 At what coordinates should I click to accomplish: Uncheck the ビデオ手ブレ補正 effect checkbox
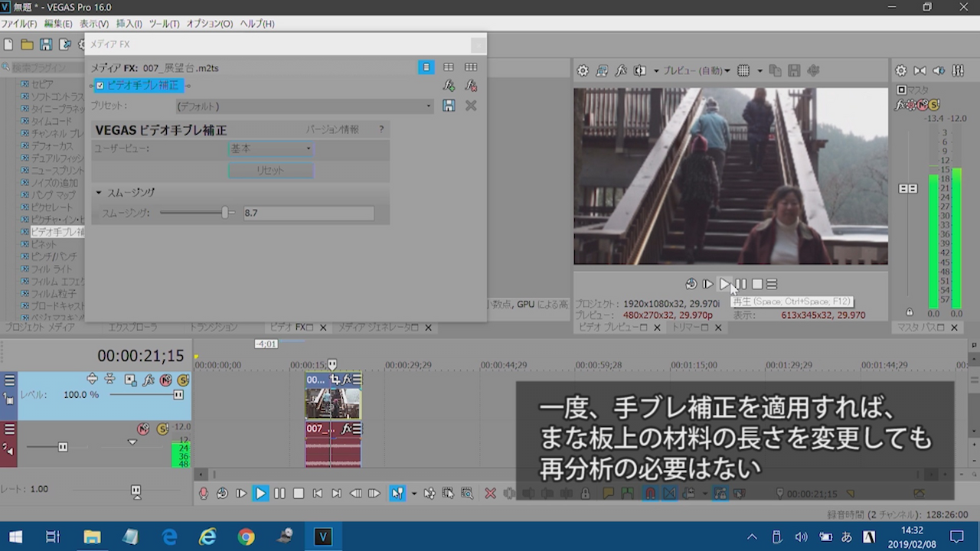100,86
